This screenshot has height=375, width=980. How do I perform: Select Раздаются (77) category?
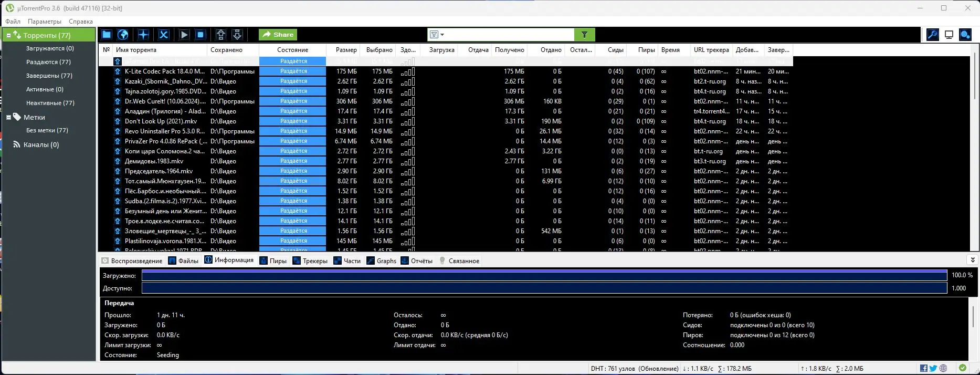point(48,62)
